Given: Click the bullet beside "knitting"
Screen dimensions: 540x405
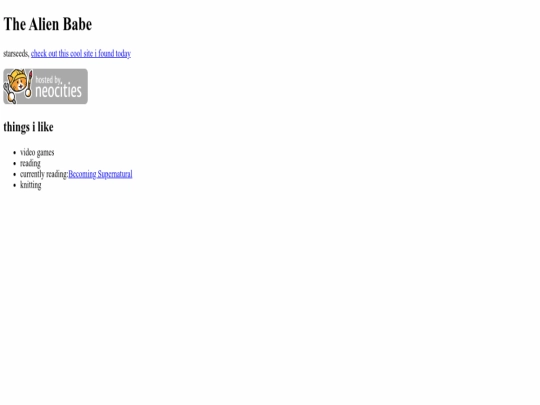Looking at the screenshot, I should click(14, 185).
